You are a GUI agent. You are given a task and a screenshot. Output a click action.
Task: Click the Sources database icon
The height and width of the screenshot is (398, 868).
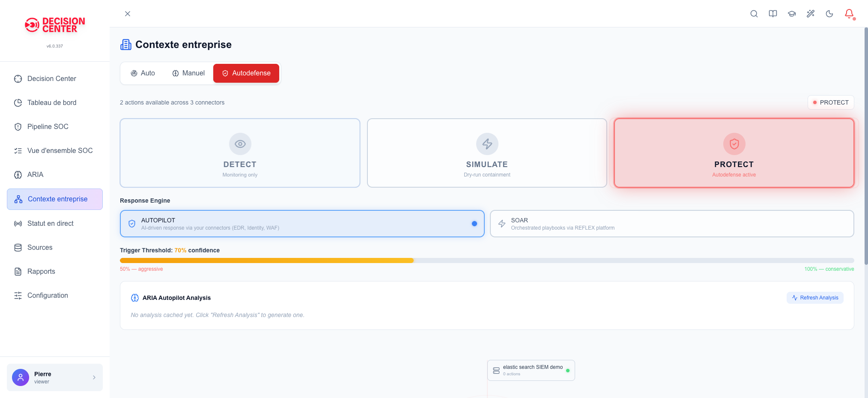point(18,248)
